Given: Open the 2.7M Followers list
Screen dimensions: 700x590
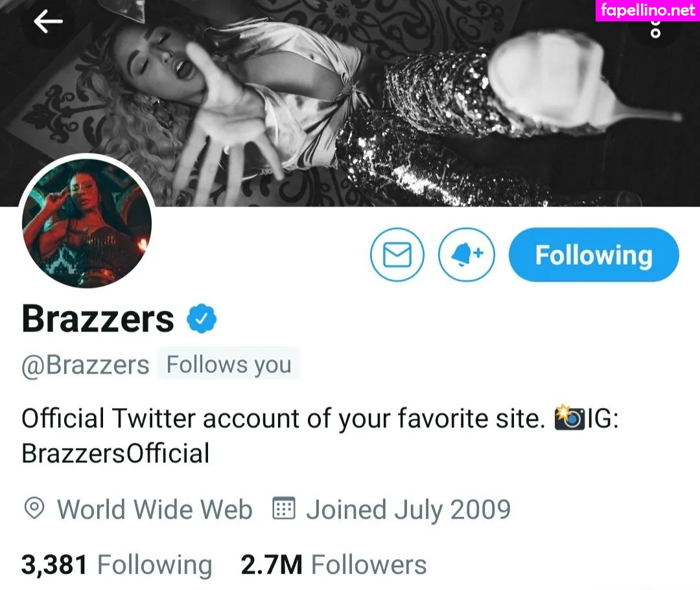Looking at the screenshot, I should 334,565.
